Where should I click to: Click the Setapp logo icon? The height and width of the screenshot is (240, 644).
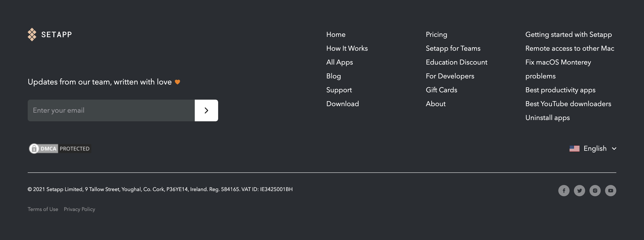click(x=32, y=34)
